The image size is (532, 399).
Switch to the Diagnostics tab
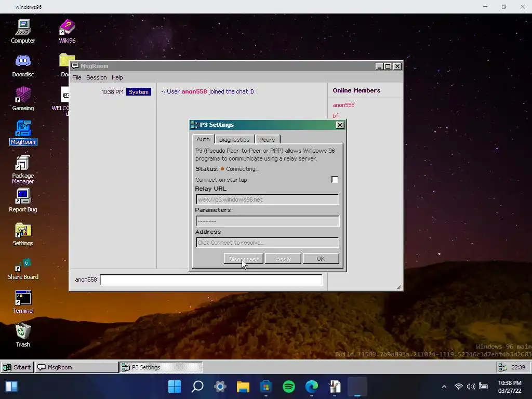(x=234, y=139)
